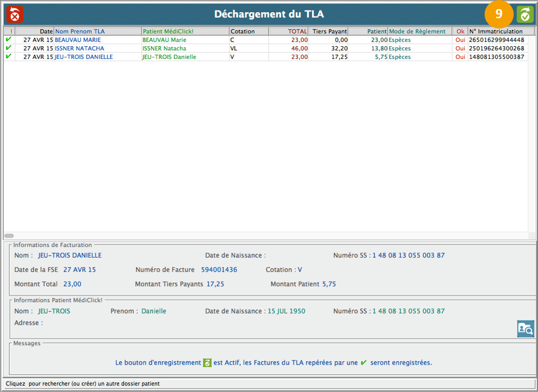Click the red cancel icon in the title bar

click(x=14, y=14)
